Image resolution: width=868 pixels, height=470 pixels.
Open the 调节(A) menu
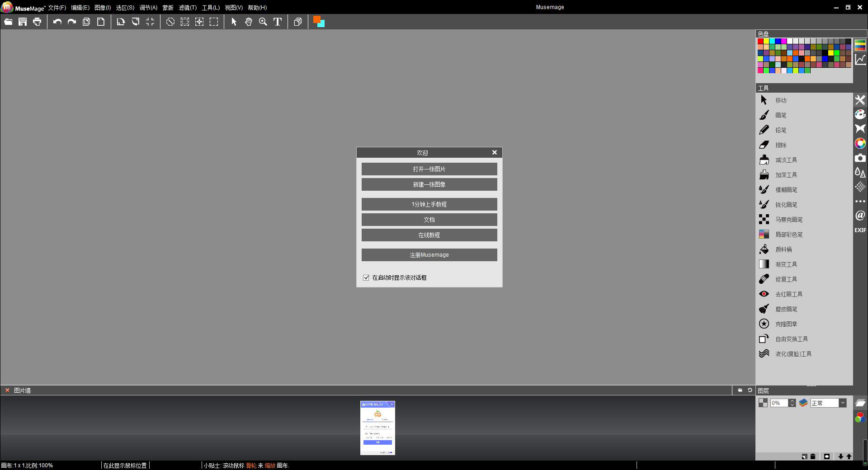148,8
